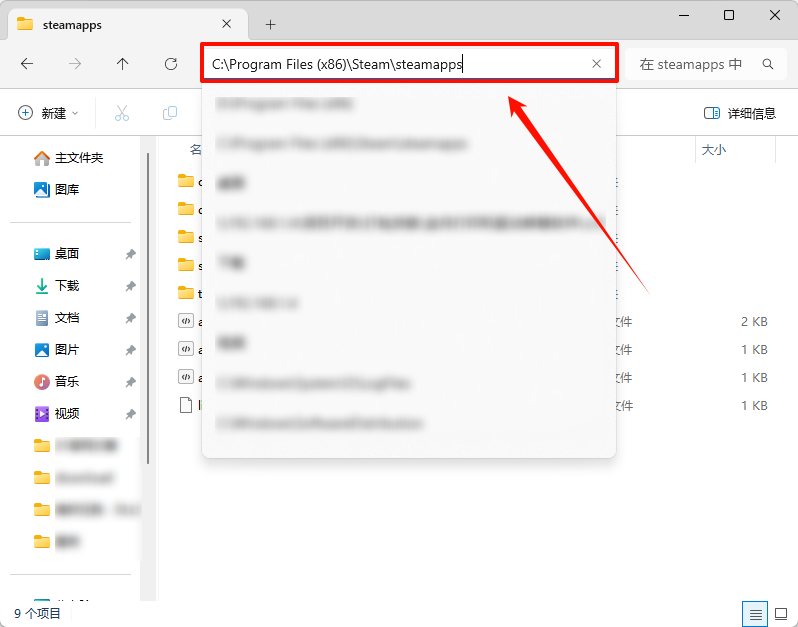
Task: Click the search magnifier icon
Action: (768, 64)
